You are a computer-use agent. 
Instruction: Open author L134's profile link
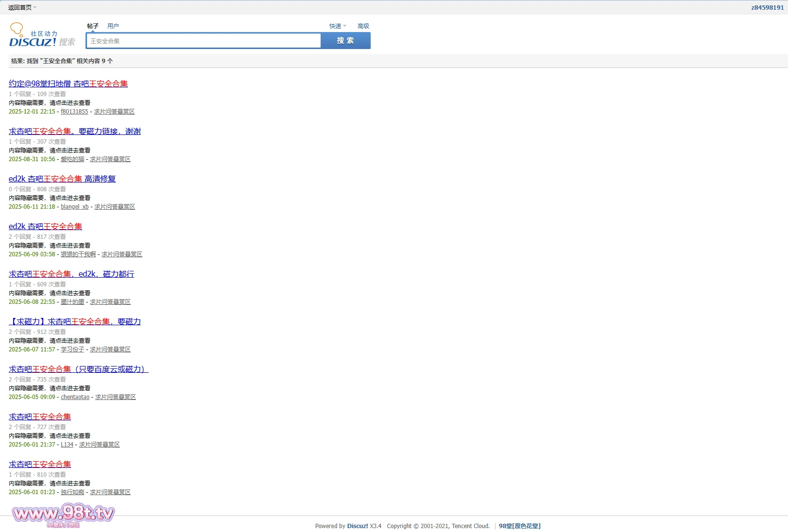click(x=67, y=445)
